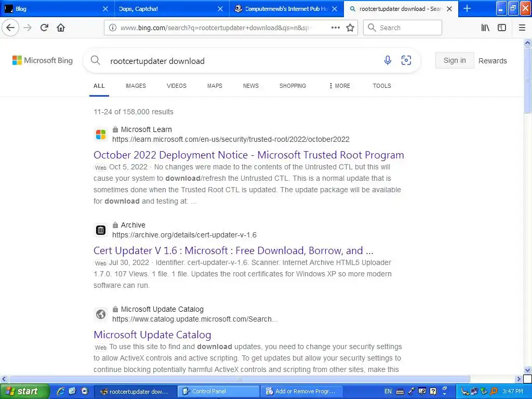Open the Rewards link
532x399 pixels.
pyautogui.click(x=493, y=61)
